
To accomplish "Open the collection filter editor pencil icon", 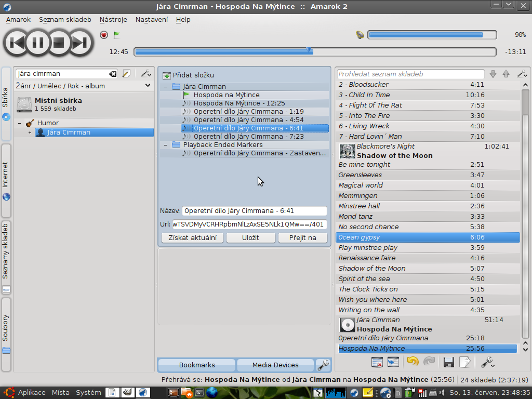I will [126, 74].
